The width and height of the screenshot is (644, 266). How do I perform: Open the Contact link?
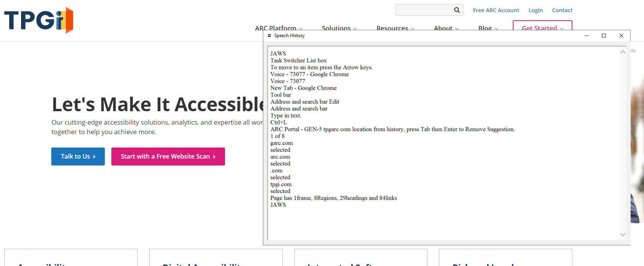[x=562, y=10]
